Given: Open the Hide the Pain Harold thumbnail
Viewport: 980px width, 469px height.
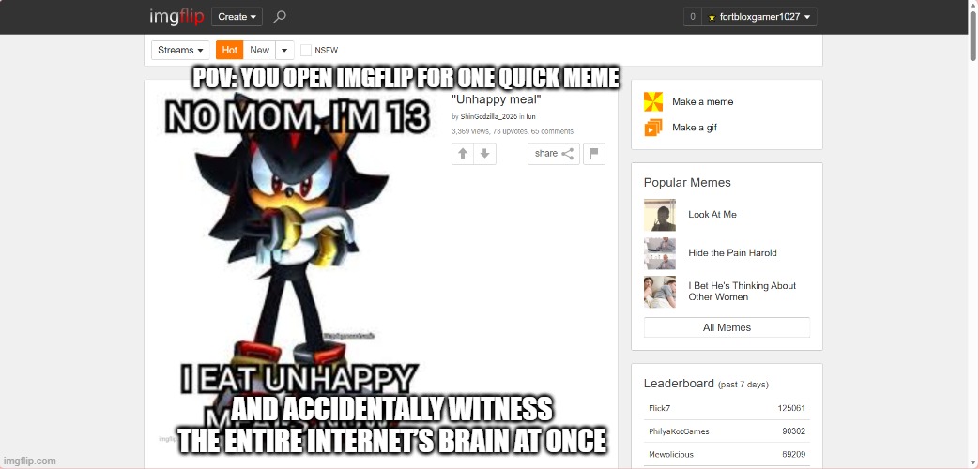Looking at the screenshot, I should click(x=660, y=253).
